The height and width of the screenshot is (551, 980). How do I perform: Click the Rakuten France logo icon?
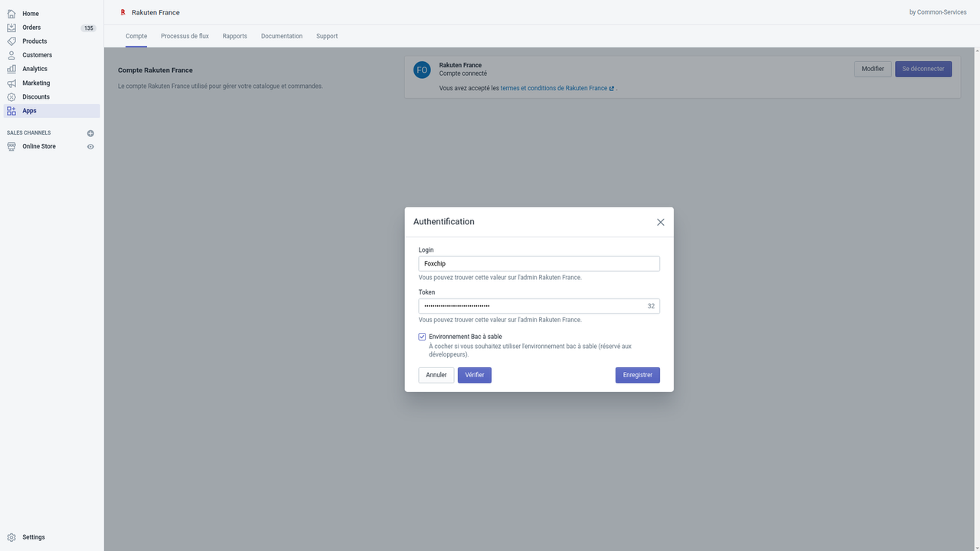(x=122, y=12)
